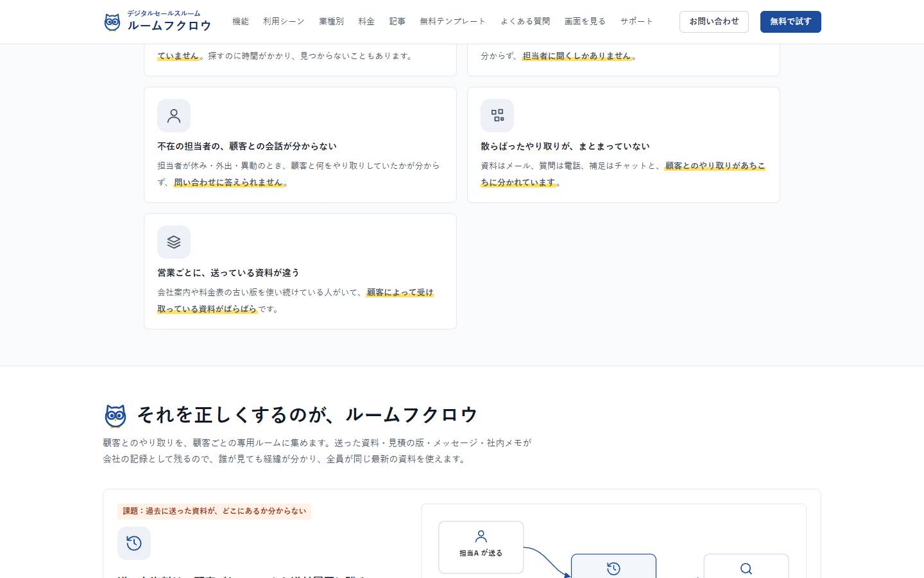Open 無料テンプレート in the header

453,21
